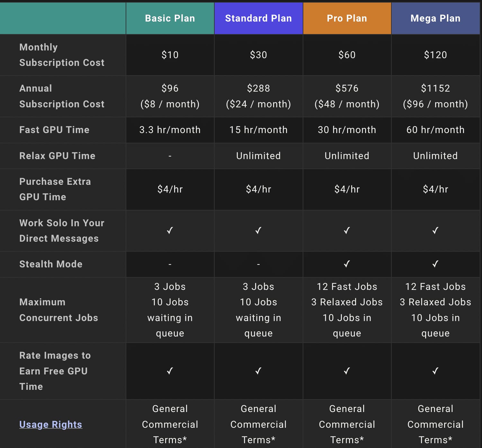Click the $10 monthly cost cell
This screenshot has height=448, width=482.
[x=170, y=55]
